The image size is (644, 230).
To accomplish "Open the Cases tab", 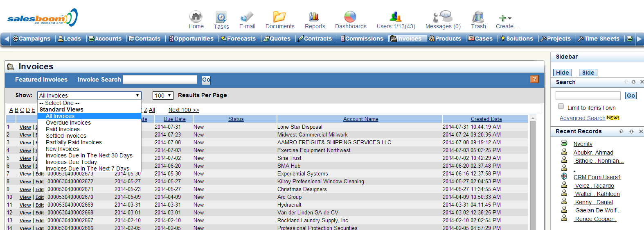I will tap(480, 39).
